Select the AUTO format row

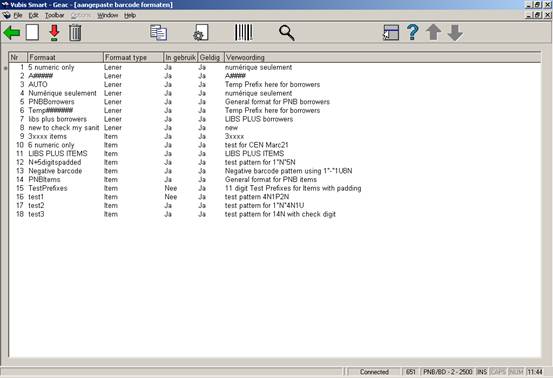pyautogui.click(x=275, y=84)
